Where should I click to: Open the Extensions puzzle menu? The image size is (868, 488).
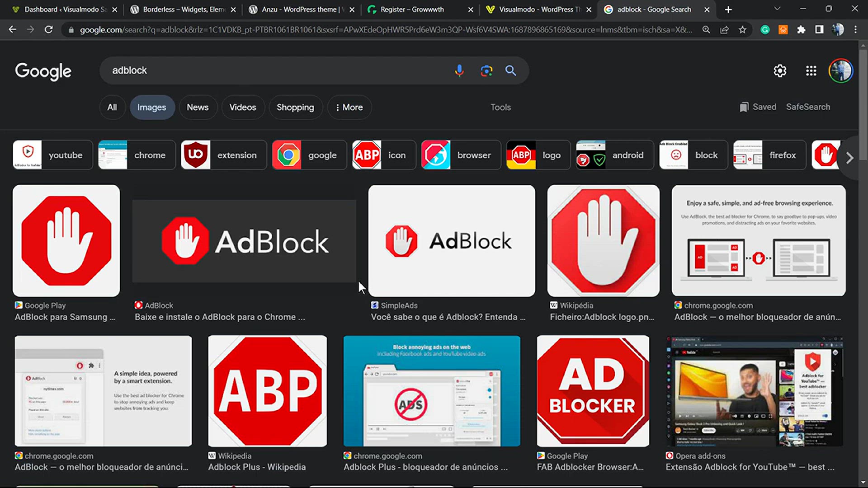(x=801, y=29)
